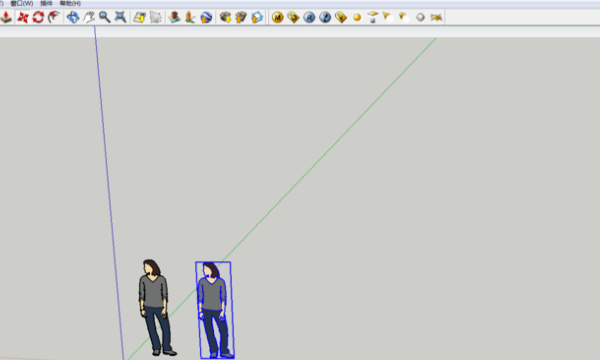The image size is (600, 360).
Task: Click the blue R plugin button
Action: (x=309, y=17)
